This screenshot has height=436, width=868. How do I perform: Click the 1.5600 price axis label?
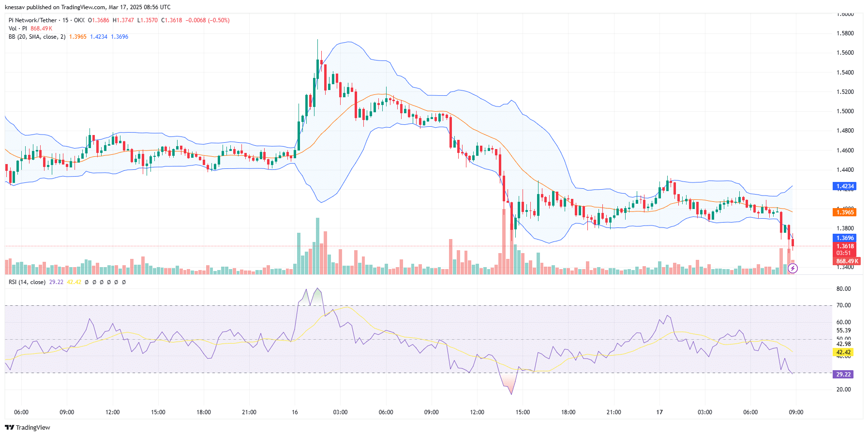[x=845, y=53]
